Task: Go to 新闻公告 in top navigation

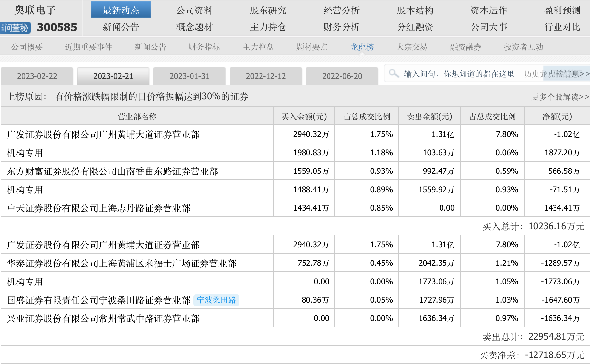Action: (x=121, y=27)
